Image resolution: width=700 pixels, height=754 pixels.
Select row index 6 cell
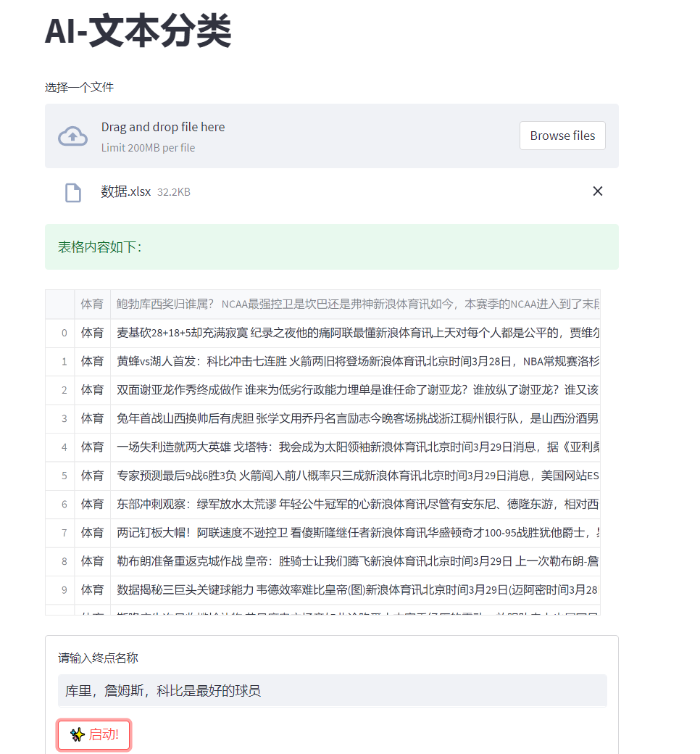click(x=60, y=505)
